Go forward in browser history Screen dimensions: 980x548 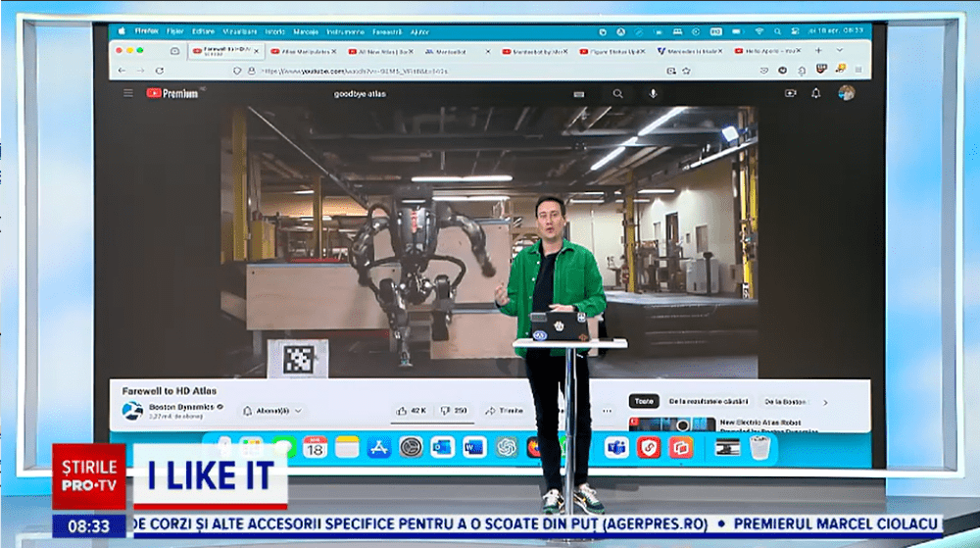click(x=140, y=71)
